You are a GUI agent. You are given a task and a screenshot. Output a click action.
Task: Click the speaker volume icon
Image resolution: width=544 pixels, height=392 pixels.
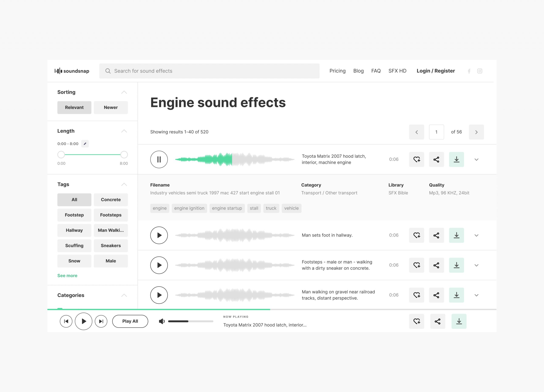coord(162,321)
